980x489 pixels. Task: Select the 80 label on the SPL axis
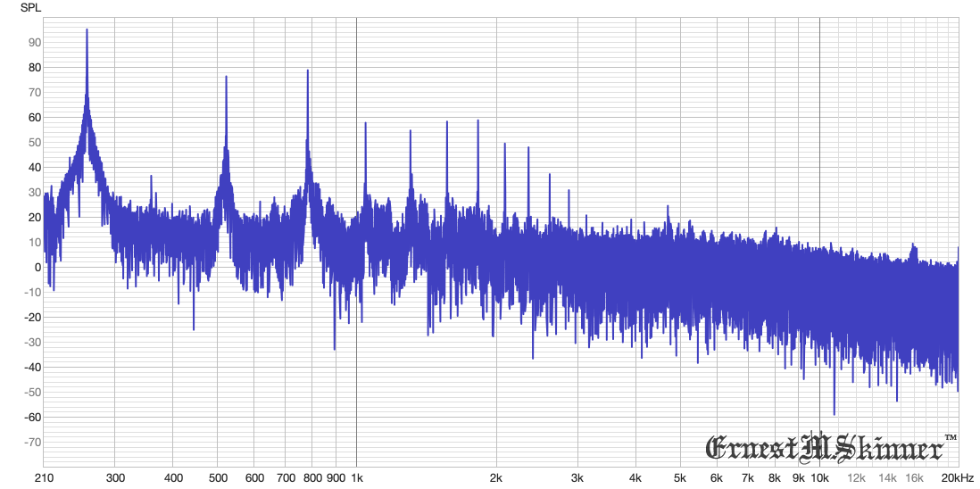click(x=36, y=68)
